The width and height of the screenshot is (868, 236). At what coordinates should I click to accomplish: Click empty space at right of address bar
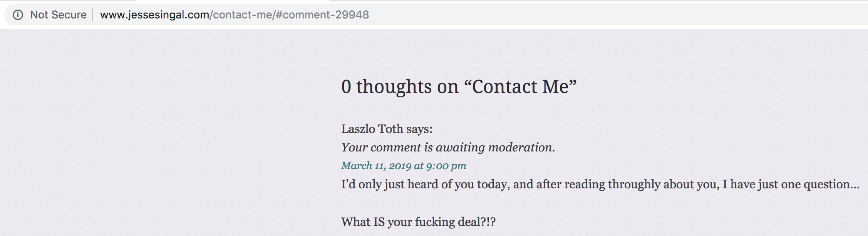pyautogui.click(x=616, y=15)
